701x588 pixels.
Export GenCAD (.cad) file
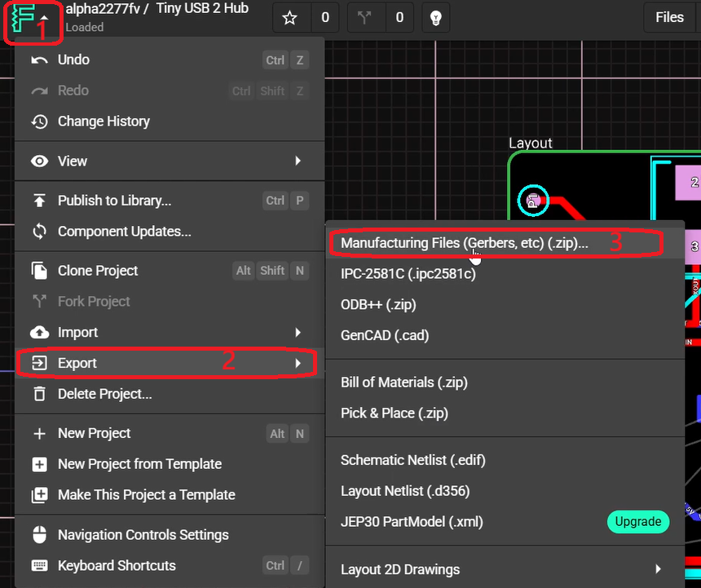(x=505, y=335)
